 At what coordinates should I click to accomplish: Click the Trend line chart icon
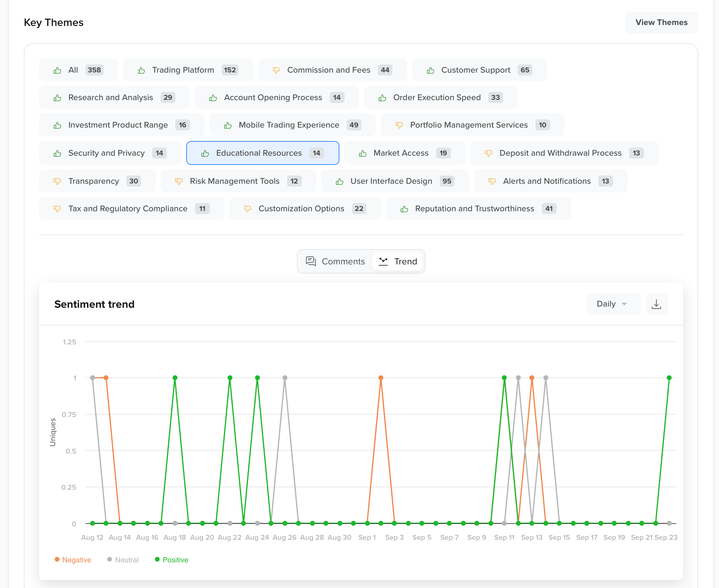(x=383, y=261)
